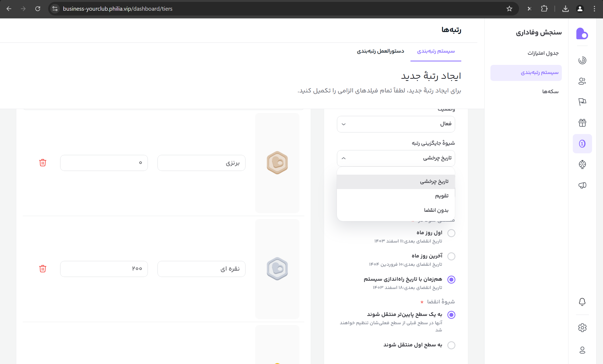Open جدول امتیازات in the side menu
This screenshot has width=603, height=364.
click(543, 53)
